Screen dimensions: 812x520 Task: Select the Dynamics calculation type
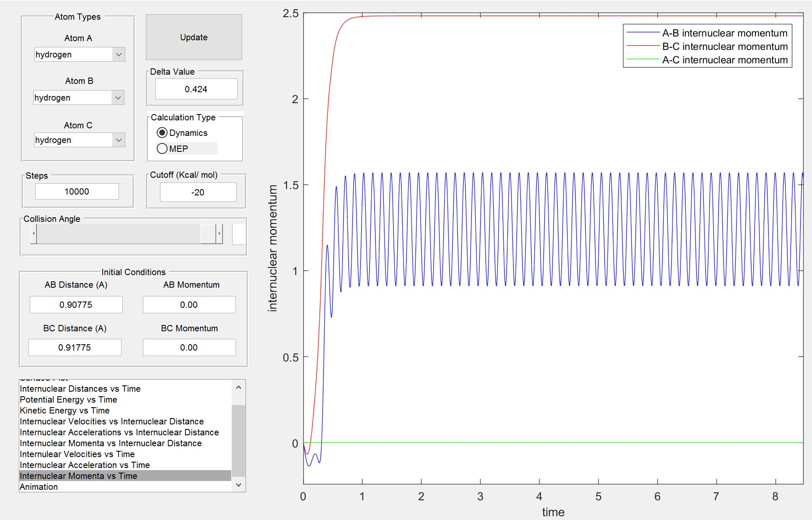162,133
